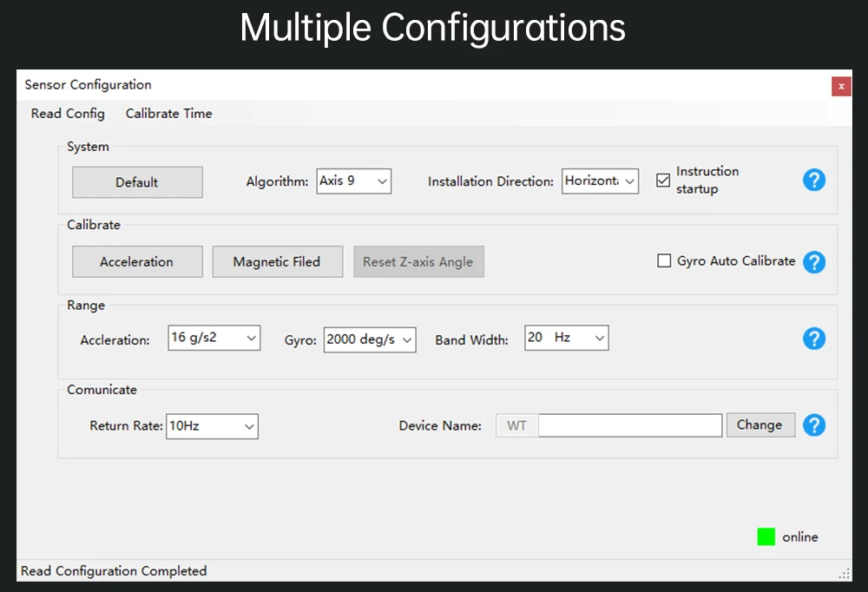Open help for the Comunicate section

click(814, 425)
